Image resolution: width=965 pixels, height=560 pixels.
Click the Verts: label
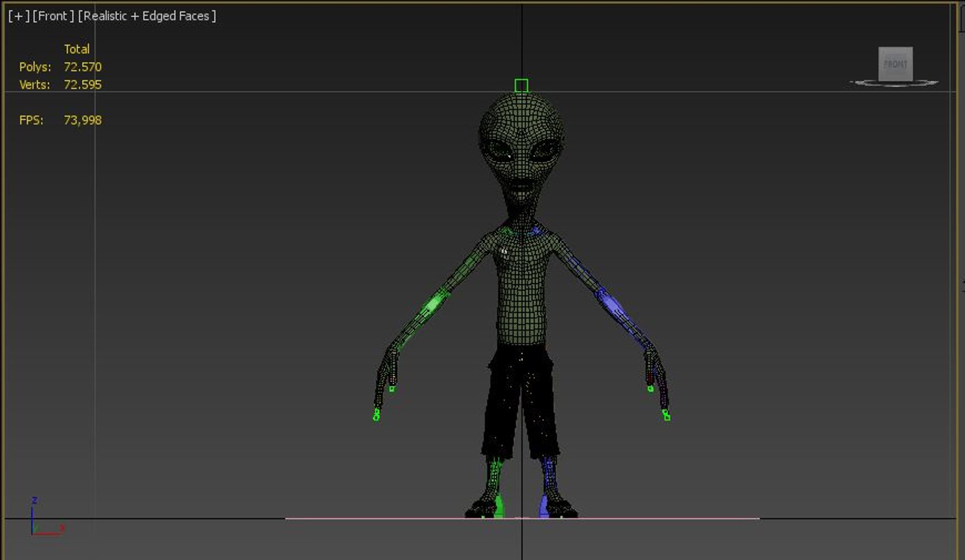click(x=35, y=85)
